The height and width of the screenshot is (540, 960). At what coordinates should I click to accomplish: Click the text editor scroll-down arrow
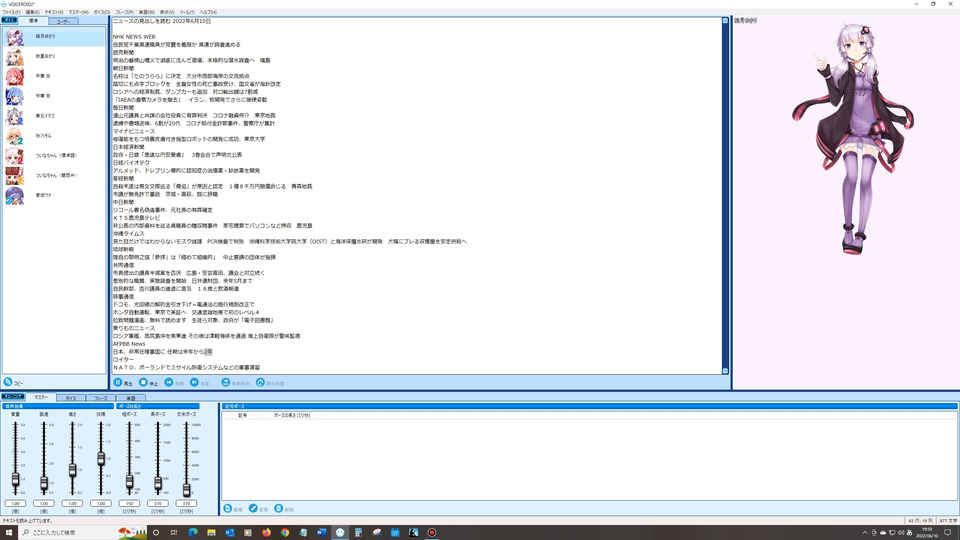click(726, 370)
